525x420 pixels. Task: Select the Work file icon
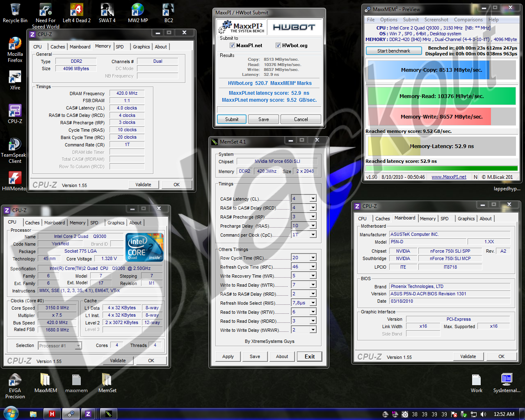click(x=476, y=383)
